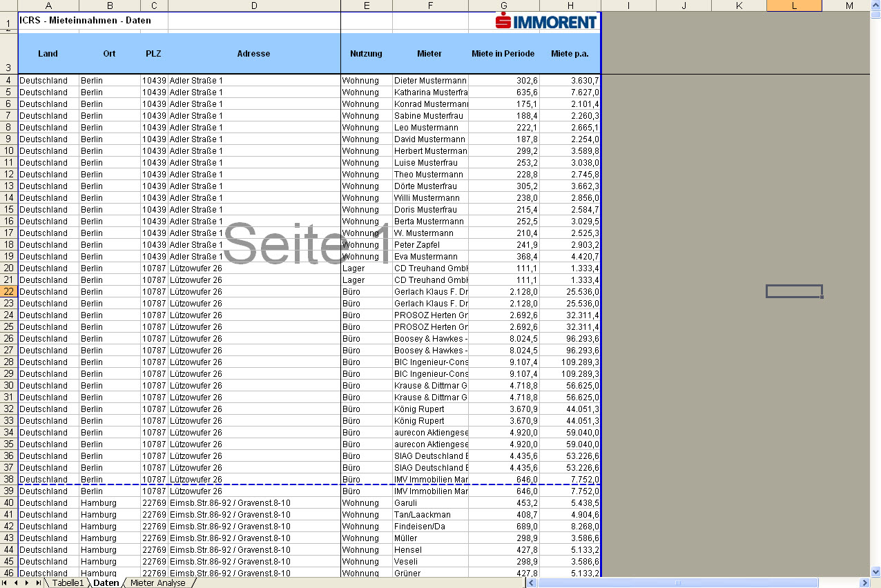Click the Nutzung header cell
Viewport: 881px width, 588px height.
(x=367, y=54)
